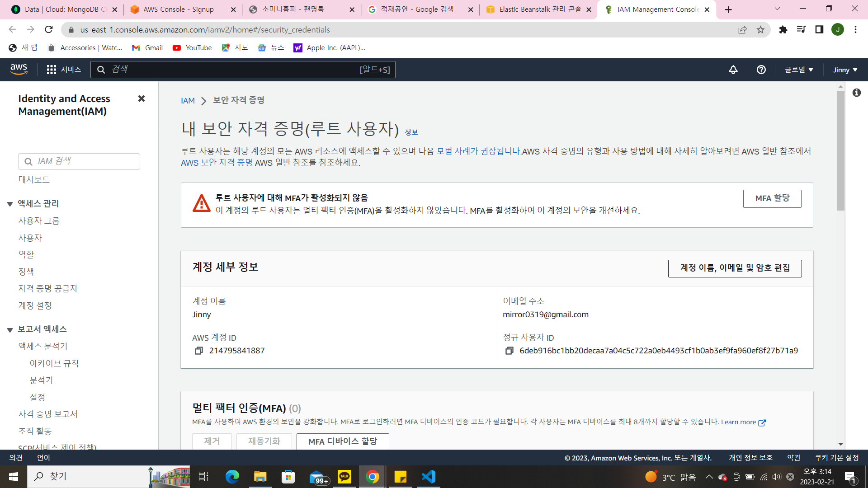The width and height of the screenshot is (868, 488).
Task: Open File Explorer from the taskbar
Action: tap(260, 477)
